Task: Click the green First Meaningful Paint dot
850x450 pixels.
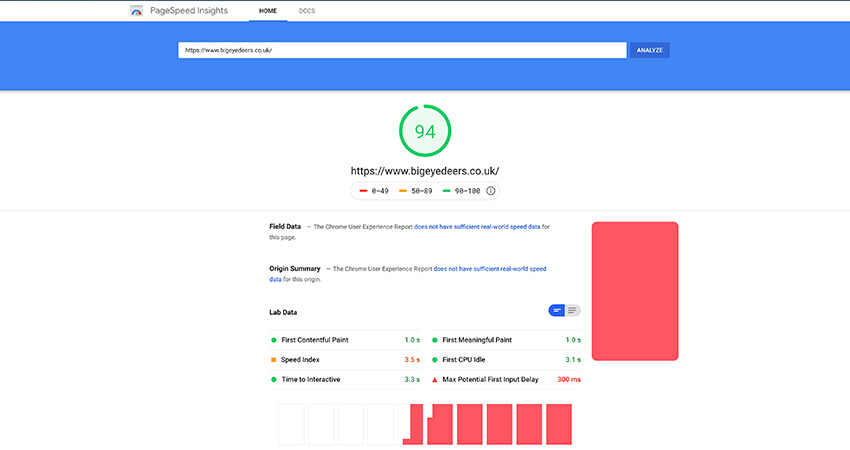Action: [435, 340]
